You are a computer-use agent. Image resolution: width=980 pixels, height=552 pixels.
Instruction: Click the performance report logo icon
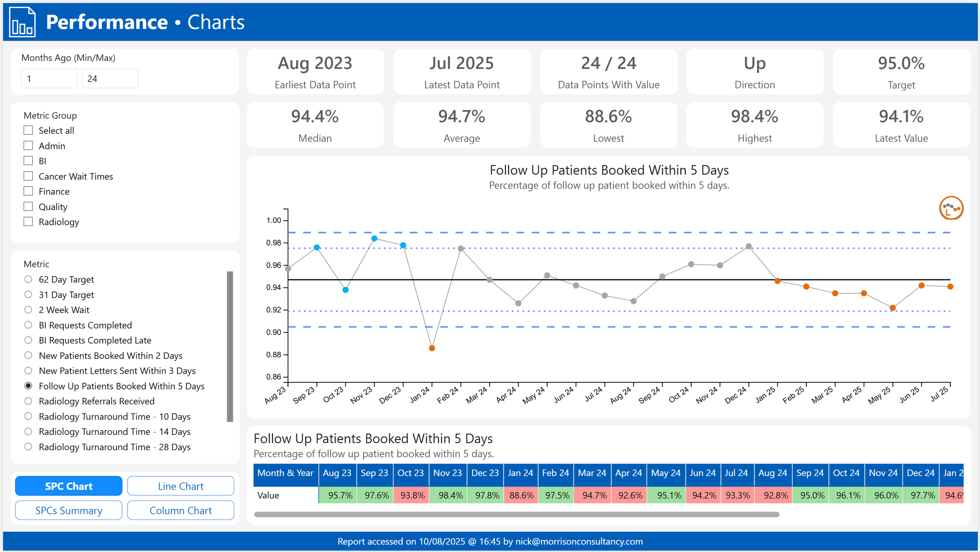[x=22, y=22]
